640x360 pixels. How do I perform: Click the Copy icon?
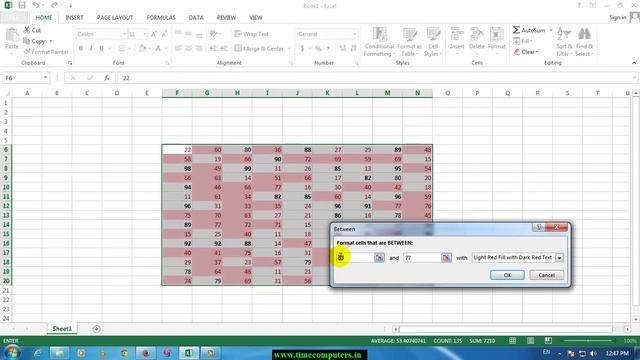coord(27,41)
